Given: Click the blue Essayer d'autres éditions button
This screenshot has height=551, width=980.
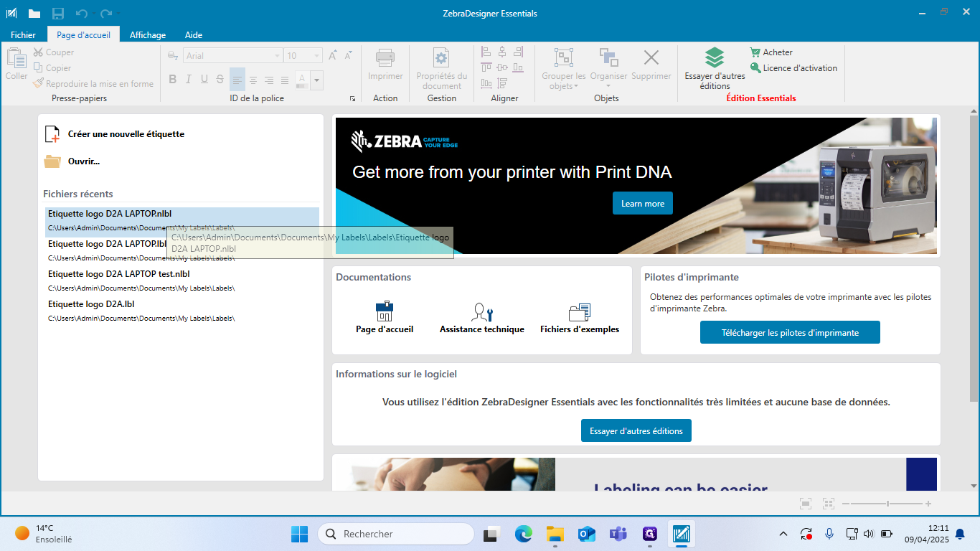Looking at the screenshot, I should coord(636,430).
